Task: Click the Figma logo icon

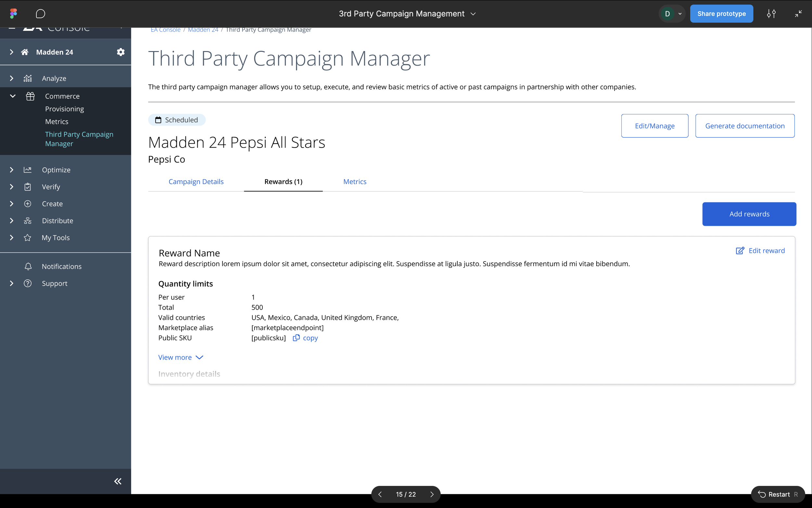Action: pyautogui.click(x=13, y=13)
